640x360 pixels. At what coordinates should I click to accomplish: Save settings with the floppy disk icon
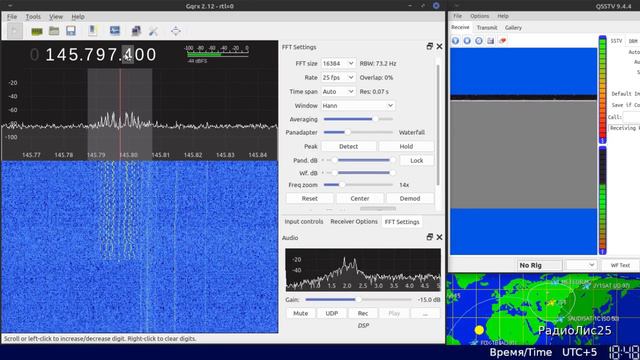(x=71, y=31)
